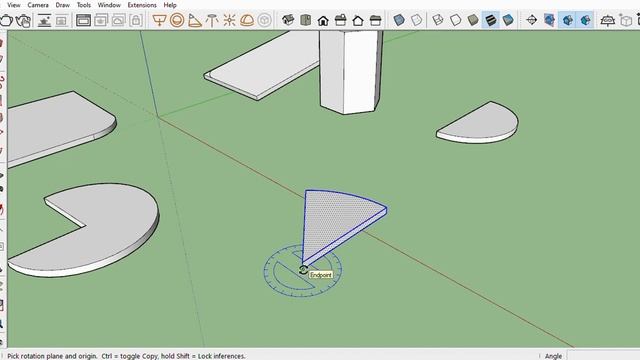Screen dimensions: 640x360
Task: Add a V-Ray sphere light
Action: [x=177, y=20]
